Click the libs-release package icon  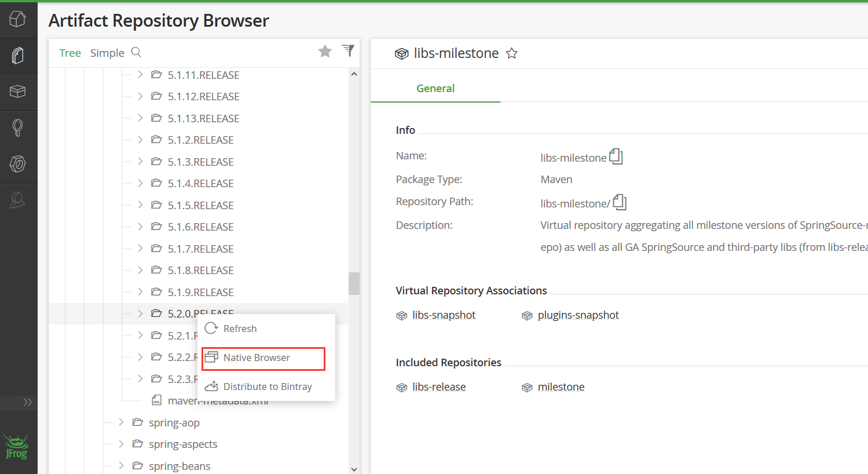pyautogui.click(x=402, y=388)
